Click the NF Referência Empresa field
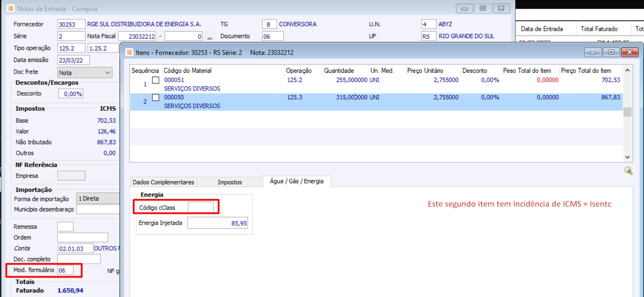 click(71, 176)
